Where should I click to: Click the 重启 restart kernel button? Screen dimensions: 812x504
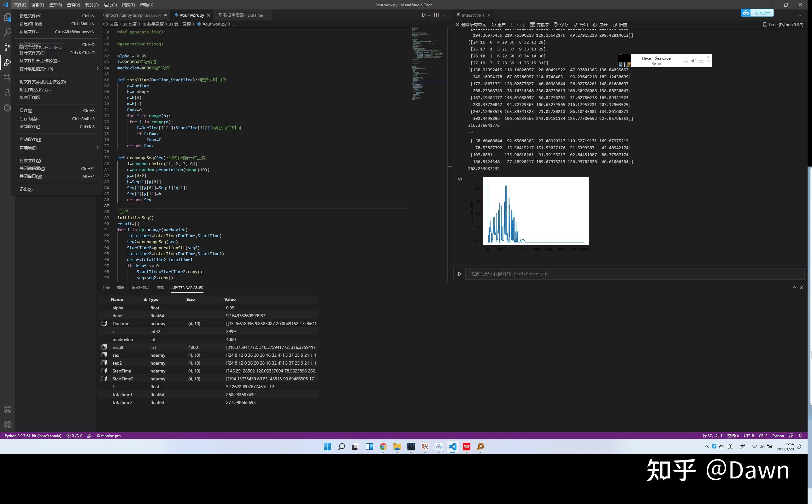point(499,24)
